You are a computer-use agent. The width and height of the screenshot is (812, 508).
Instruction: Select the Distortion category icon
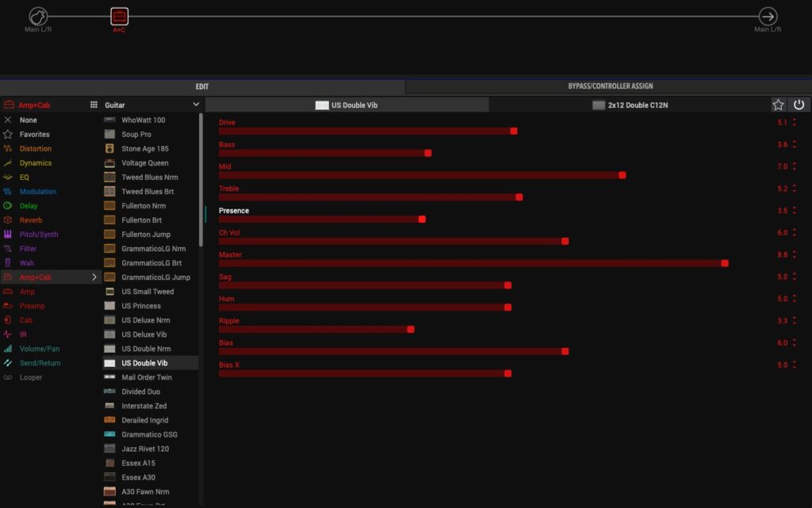click(x=8, y=149)
